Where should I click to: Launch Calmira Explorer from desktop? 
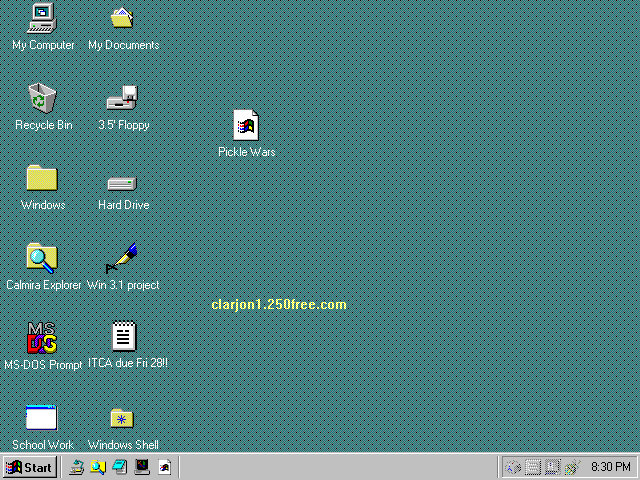pos(42,258)
